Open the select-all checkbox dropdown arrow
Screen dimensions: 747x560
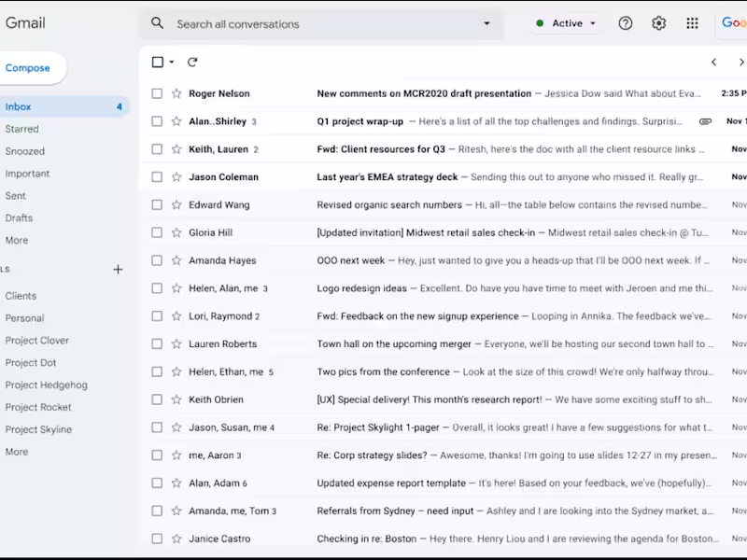pyautogui.click(x=172, y=63)
